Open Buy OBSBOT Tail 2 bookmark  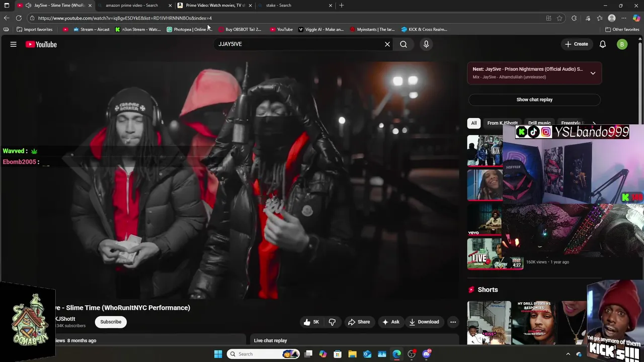tap(240, 29)
